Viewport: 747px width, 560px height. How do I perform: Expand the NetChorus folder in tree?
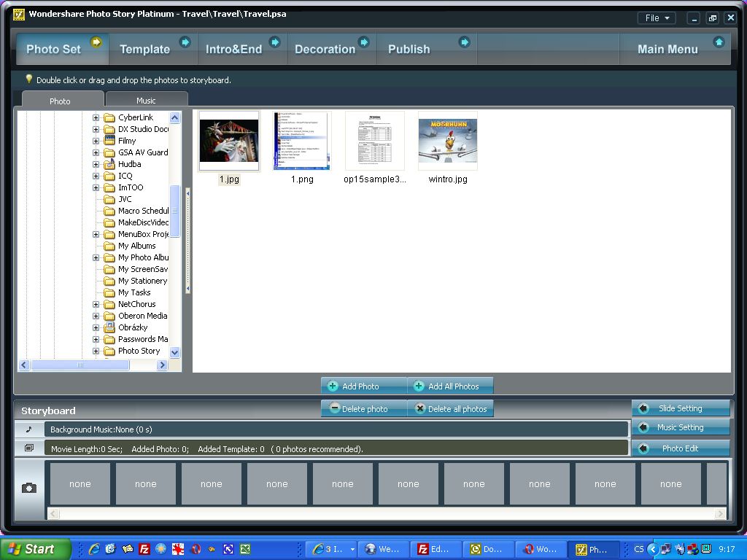96,304
